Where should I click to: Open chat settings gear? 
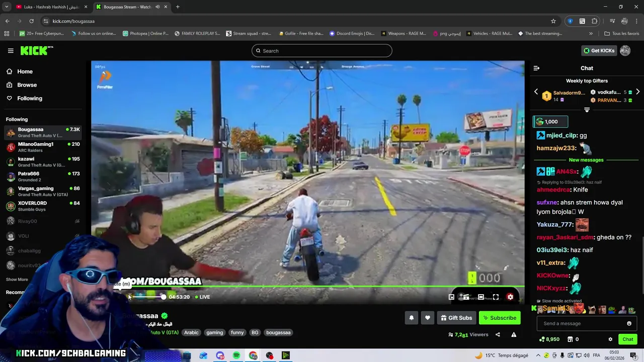610,339
